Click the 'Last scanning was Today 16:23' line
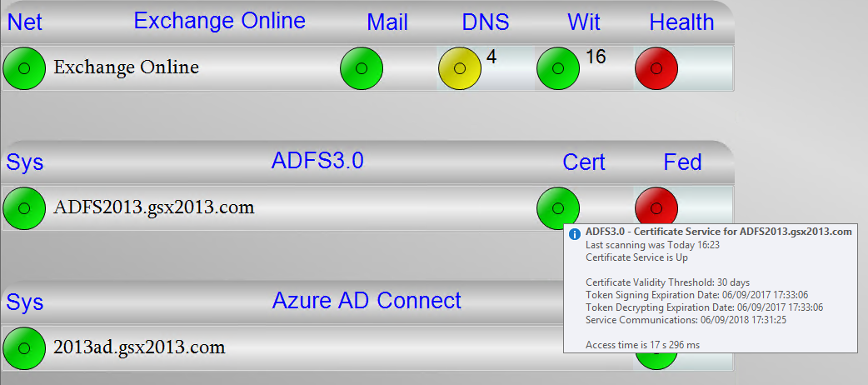Image resolution: width=868 pixels, height=385 pixels. (652, 244)
